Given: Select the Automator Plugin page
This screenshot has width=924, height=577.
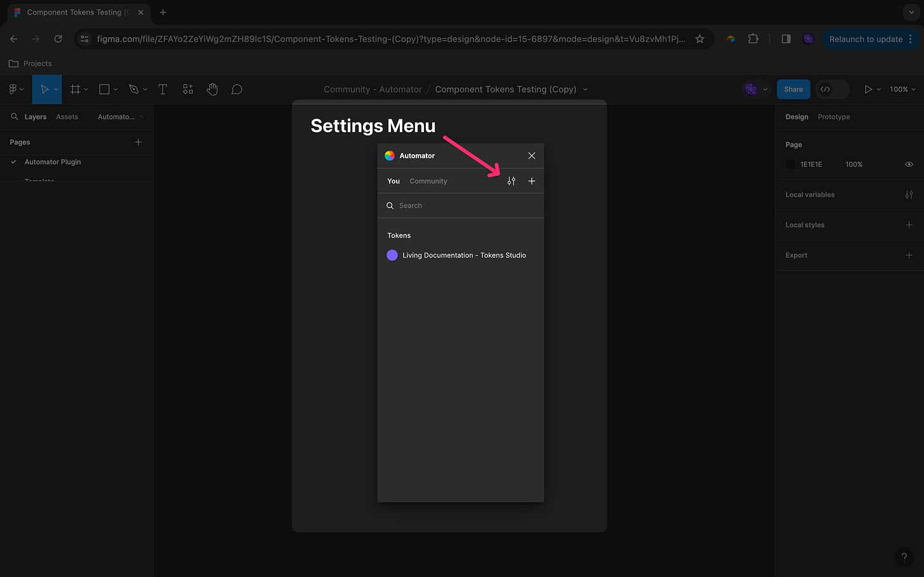Looking at the screenshot, I should point(53,162).
